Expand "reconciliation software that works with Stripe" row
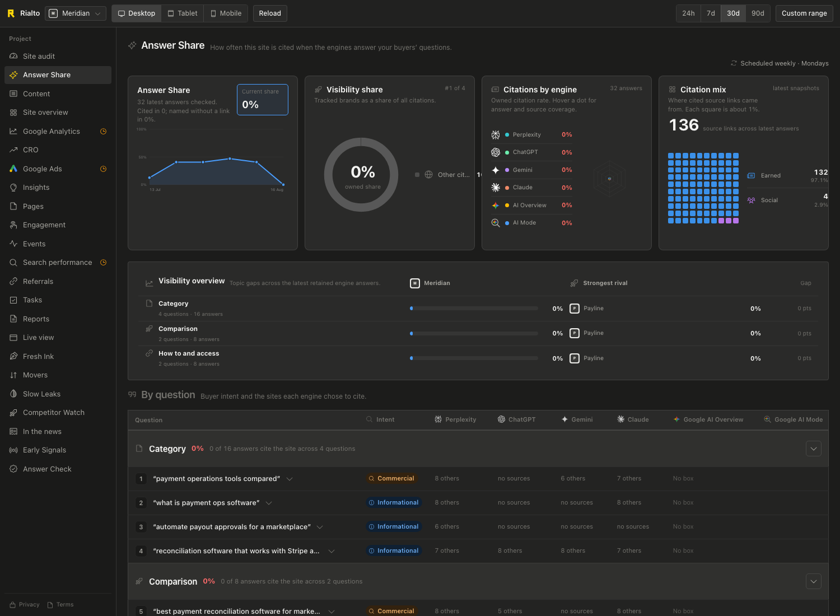This screenshot has width=840, height=616. coord(332,551)
